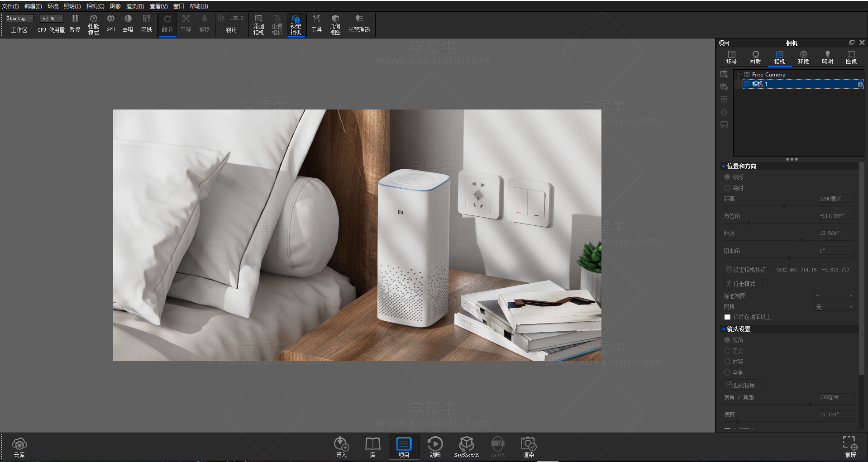Select 相机 1 in camera list

tap(803, 84)
